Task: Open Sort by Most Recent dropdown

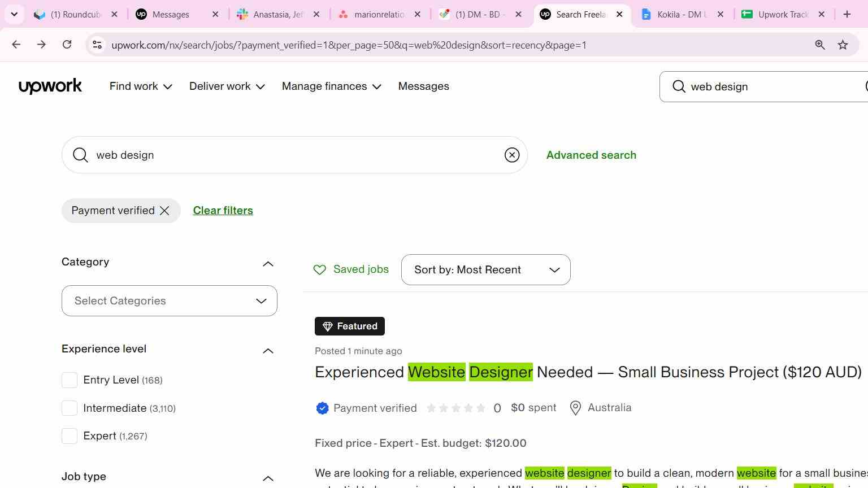Action: 486,270
